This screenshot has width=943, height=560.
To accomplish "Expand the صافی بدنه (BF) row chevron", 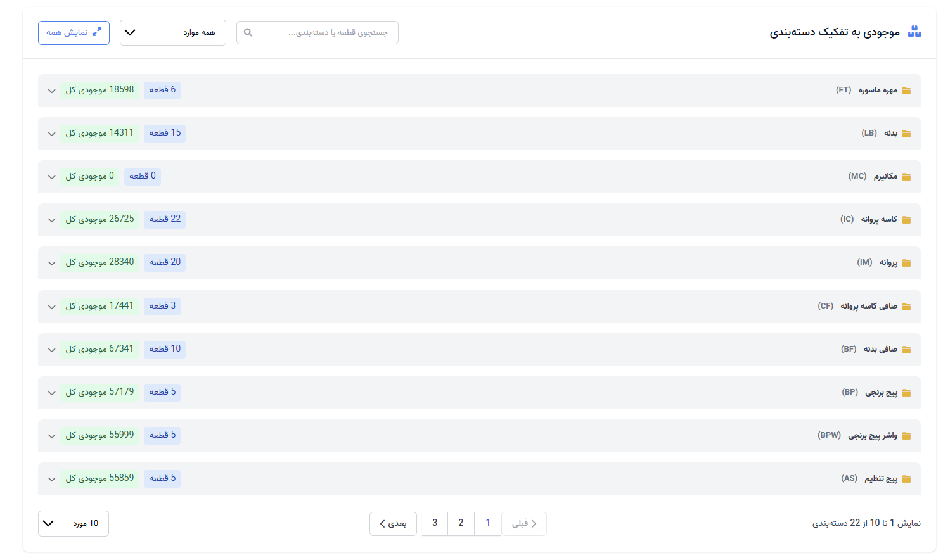I will (52, 350).
